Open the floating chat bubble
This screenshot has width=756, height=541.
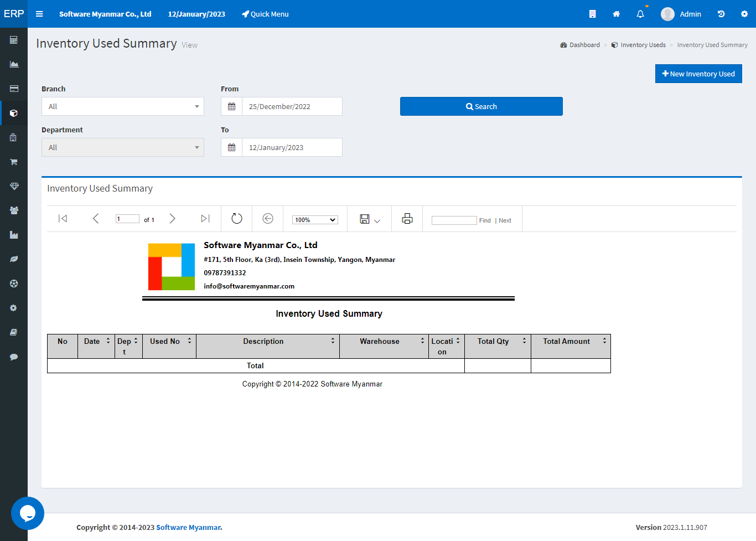pyautogui.click(x=28, y=513)
